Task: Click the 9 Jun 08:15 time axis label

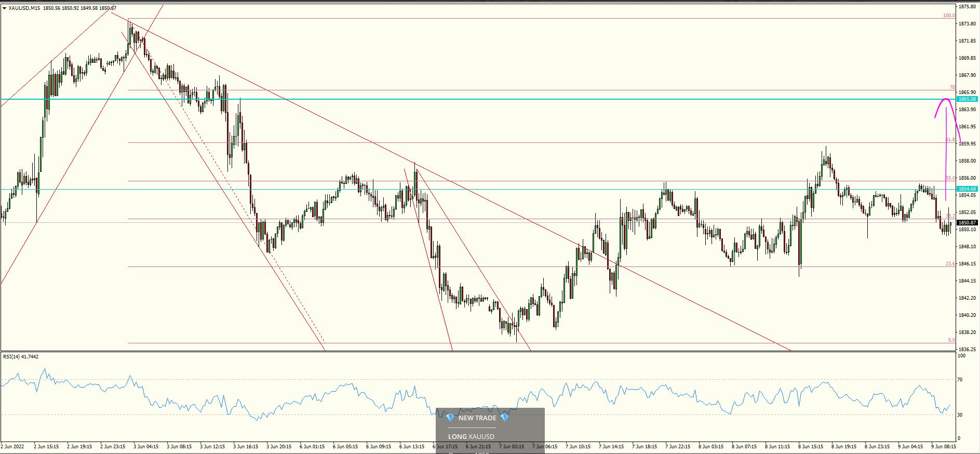Action: click(x=944, y=446)
